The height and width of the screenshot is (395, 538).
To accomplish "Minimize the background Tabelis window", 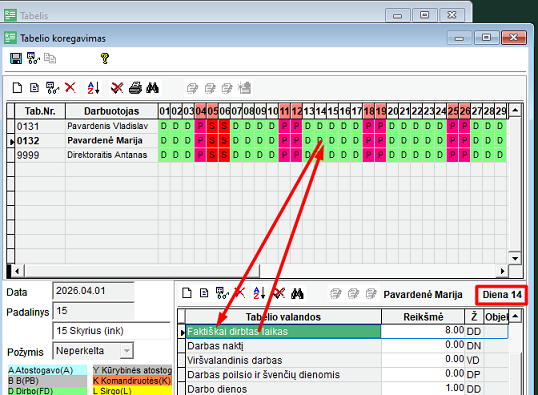I will click(x=398, y=15).
